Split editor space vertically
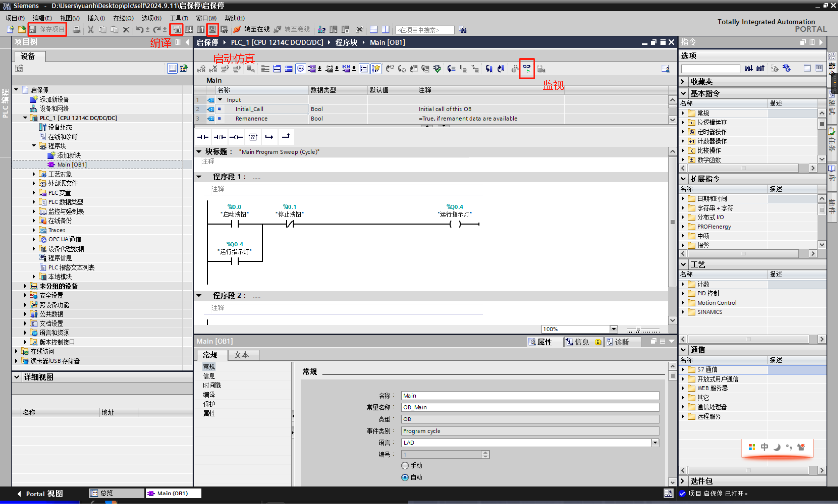838x504 pixels. (385, 29)
